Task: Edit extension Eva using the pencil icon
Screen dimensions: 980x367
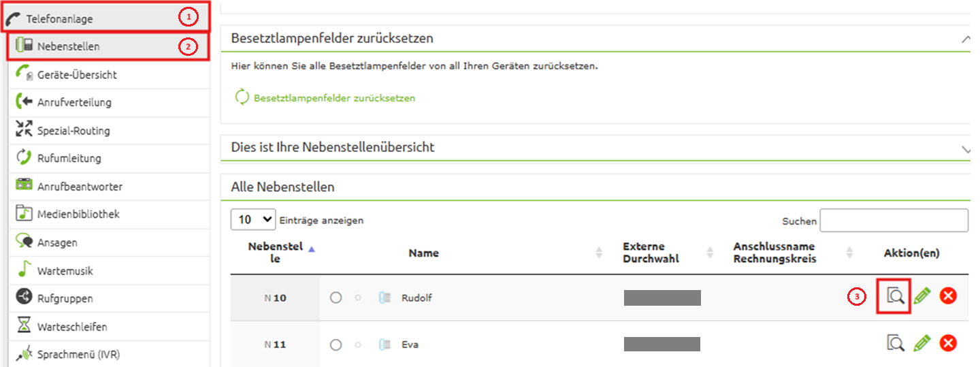Action: [922, 343]
